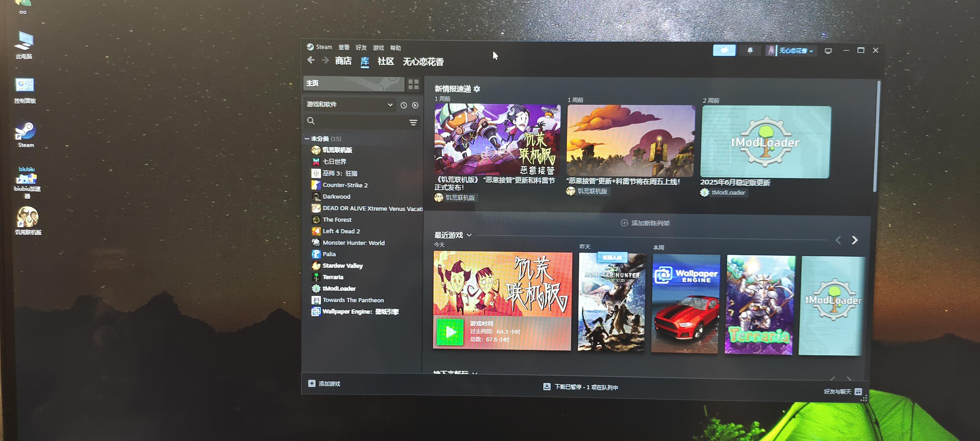Go back with the left navigation arrow
This screenshot has height=441, width=980.
click(311, 60)
